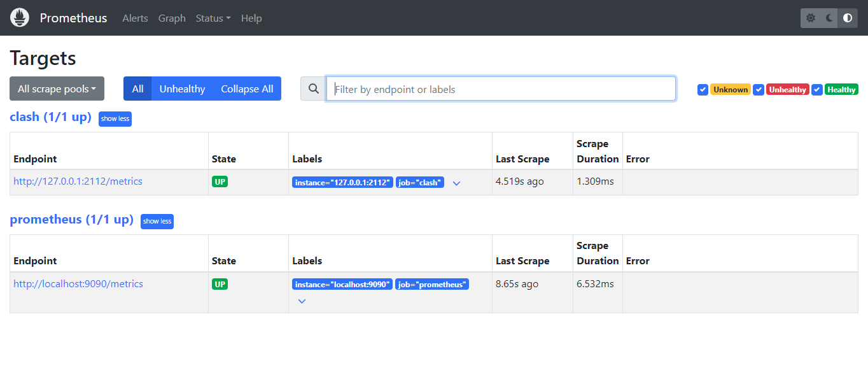Click the Prometheus flame logo

click(20, 18)
